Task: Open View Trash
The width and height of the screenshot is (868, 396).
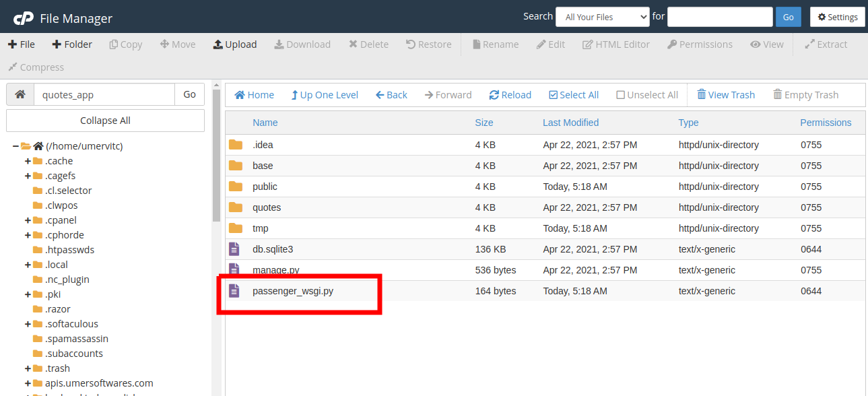Action: 725,95
